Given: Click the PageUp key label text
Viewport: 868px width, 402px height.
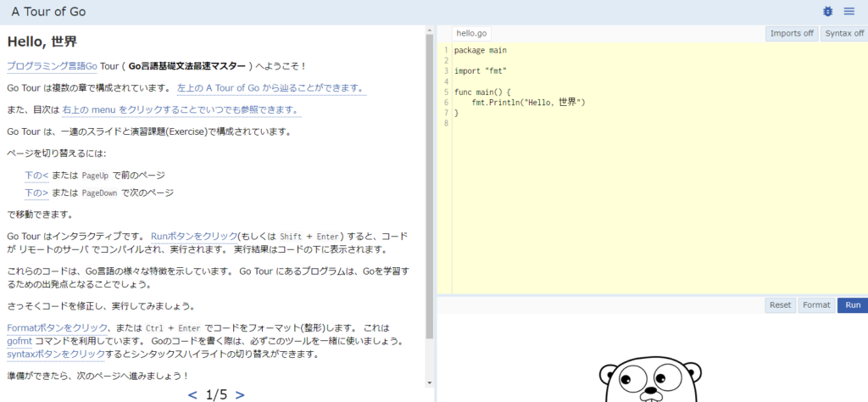Looking at the screenshot, I should 95,176.
